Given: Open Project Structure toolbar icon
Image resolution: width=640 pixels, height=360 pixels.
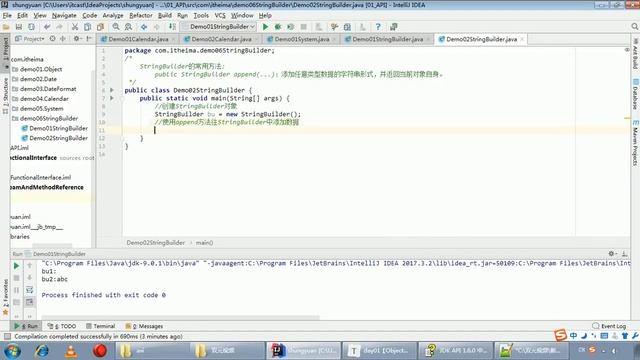Looking at the screenshot, I should click(x=347, y=27).
